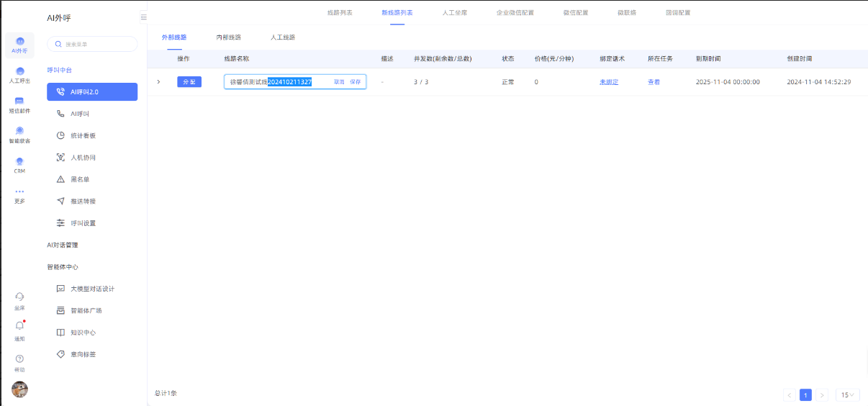Open the page size dropdown showing 15

849,394
